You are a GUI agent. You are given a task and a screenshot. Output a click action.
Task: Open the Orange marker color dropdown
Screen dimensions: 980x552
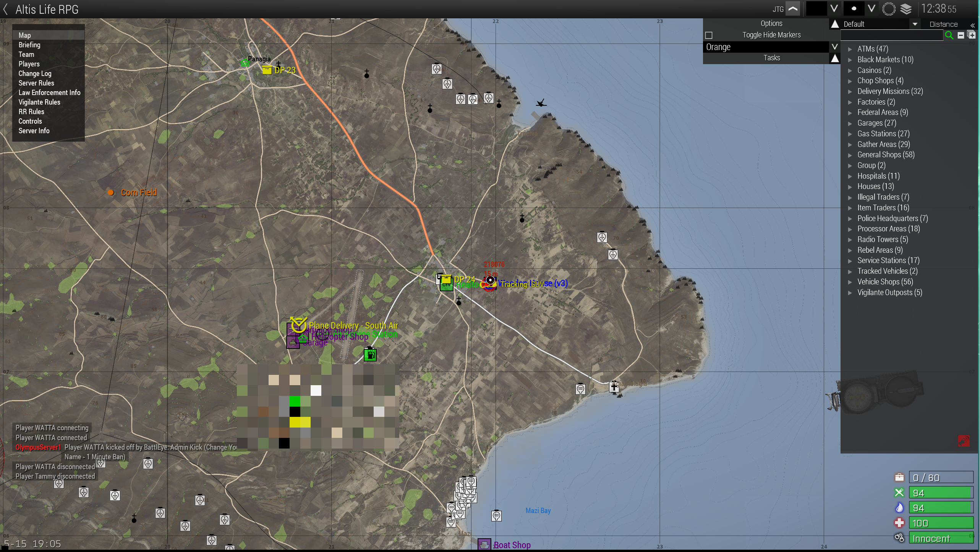(x=834, y=47)
